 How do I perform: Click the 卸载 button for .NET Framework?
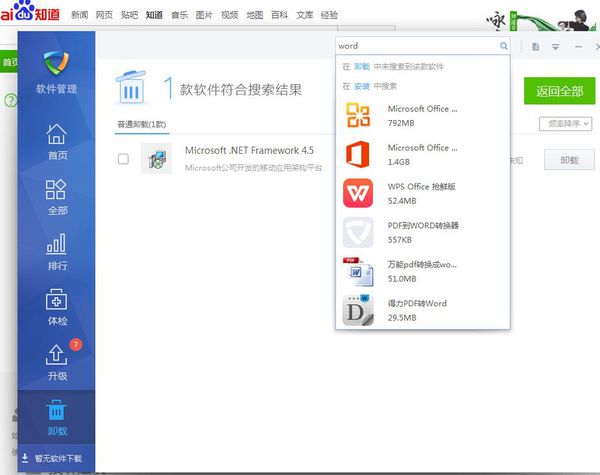(569, 160)
